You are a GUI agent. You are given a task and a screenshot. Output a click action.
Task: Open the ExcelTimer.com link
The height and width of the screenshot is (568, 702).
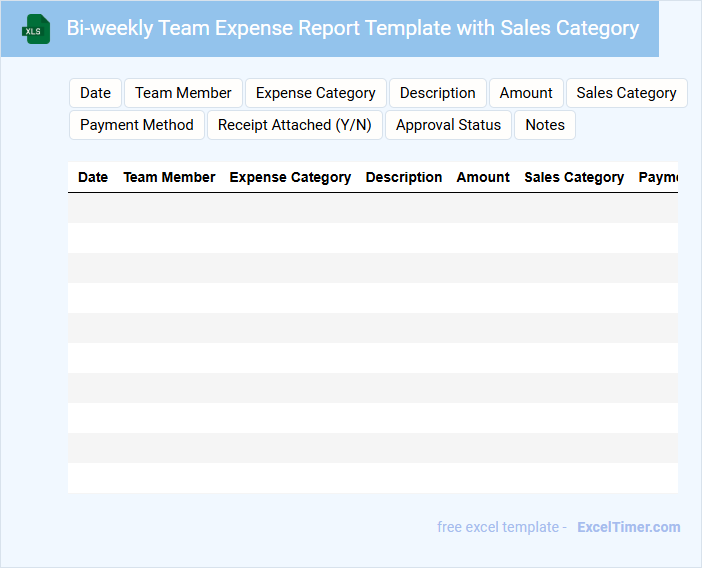628,527
